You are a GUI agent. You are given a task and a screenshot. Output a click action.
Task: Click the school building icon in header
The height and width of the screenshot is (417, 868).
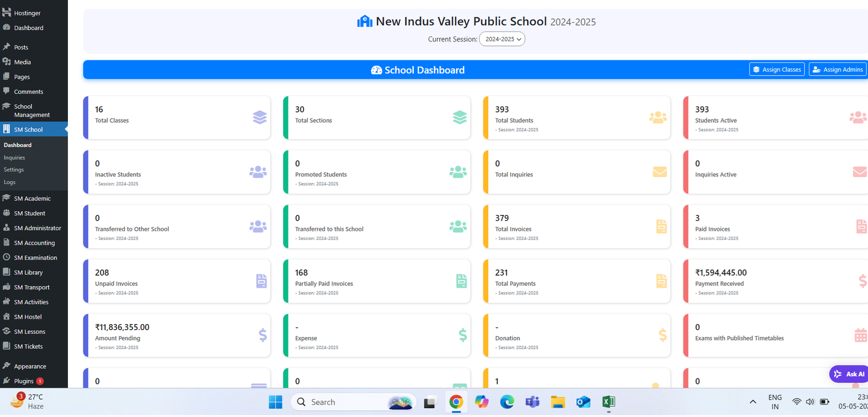coord(365,21)
